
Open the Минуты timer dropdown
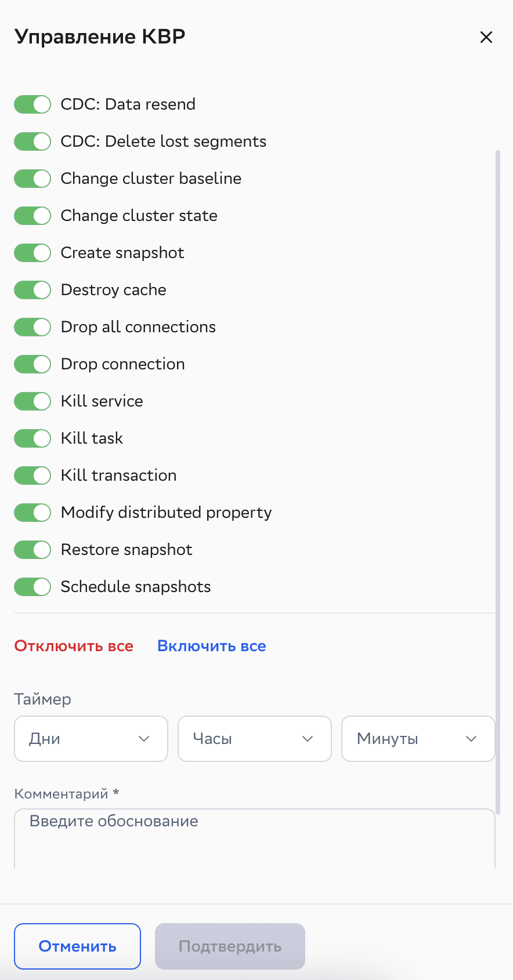418,739
